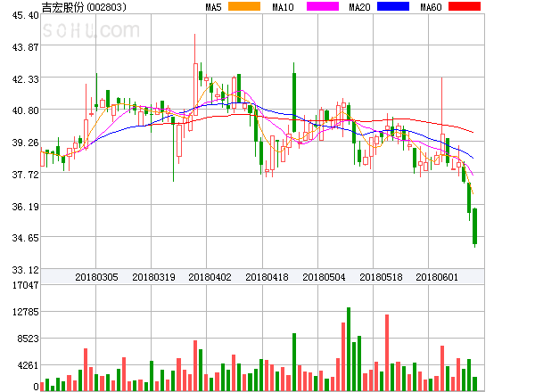
Task: Select the stock title 吉宏股份 (002803)
Action: (x=84, y=7)
